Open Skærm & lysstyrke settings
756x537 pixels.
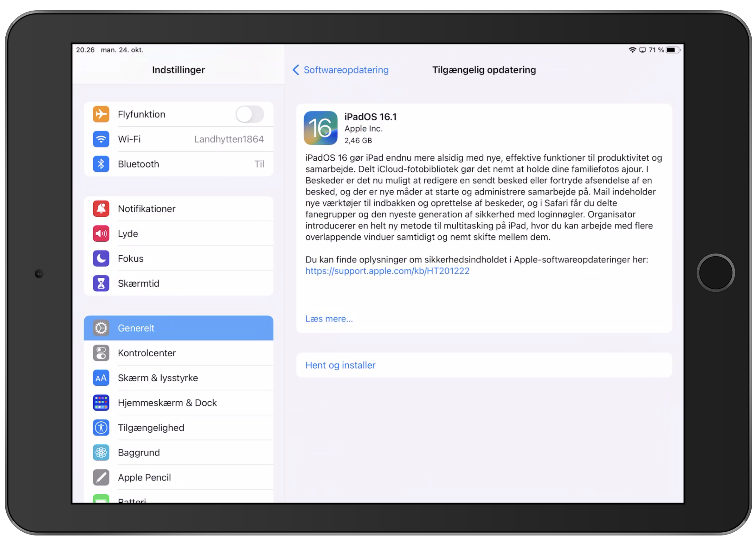tap(178, 378)
